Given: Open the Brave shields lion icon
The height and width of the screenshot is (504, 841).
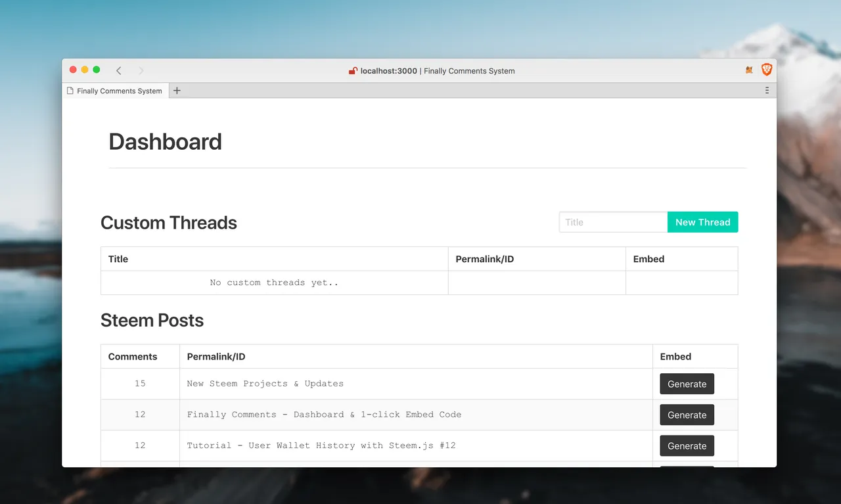Looking at the screenshot, I should 767,70.
